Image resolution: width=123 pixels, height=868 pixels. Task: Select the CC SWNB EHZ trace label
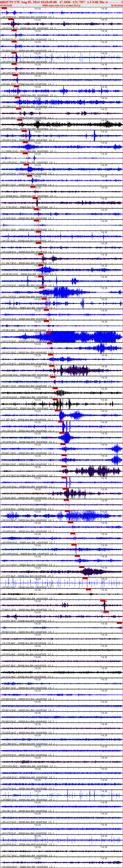click(x=29, y=196)
